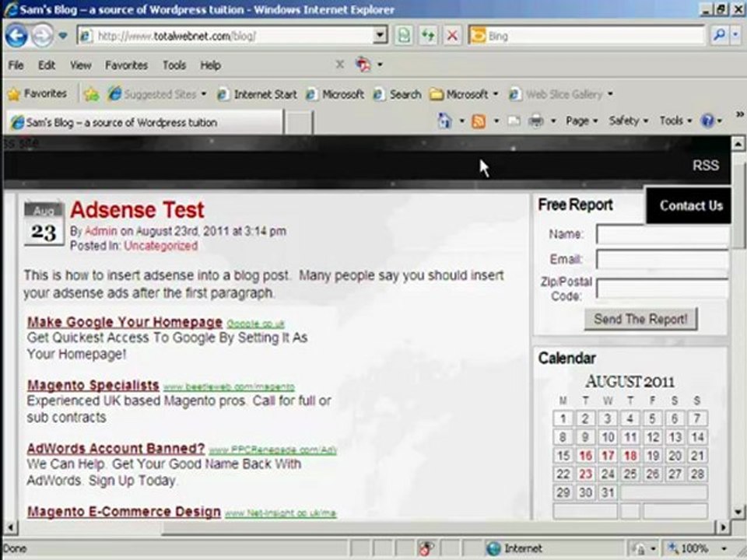Image resolution: width=747 pixels, height=560 pixels.
Task: Click the Name input field
Action: [x=663, y=235]
